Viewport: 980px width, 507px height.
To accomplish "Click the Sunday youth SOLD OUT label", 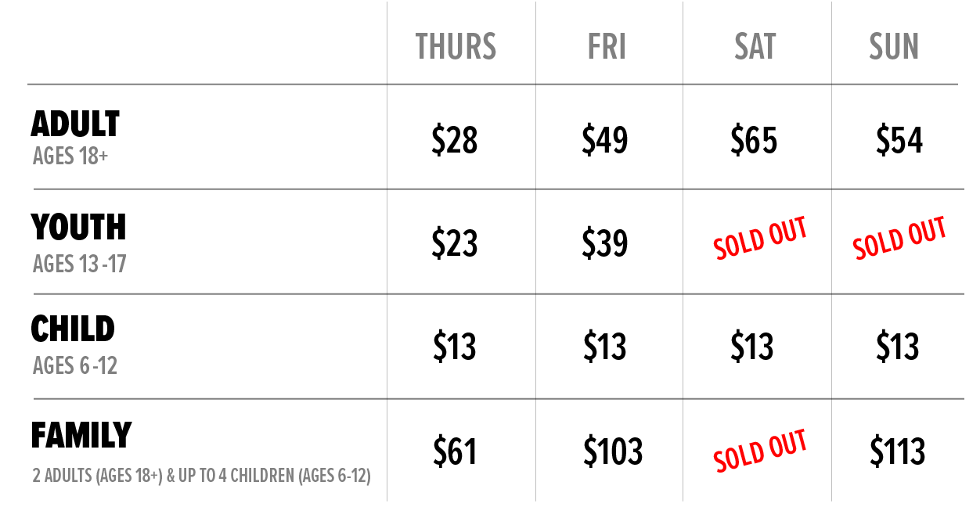I will 899,238.
